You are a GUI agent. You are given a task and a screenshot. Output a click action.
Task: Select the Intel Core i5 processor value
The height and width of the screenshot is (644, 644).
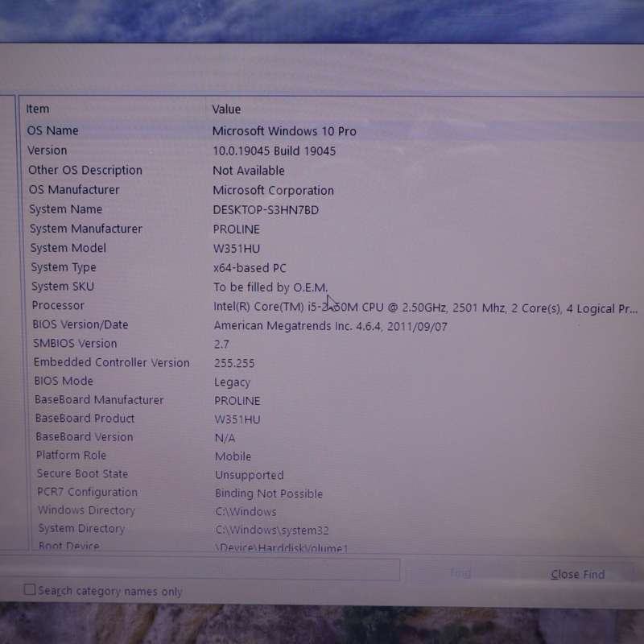426,308
